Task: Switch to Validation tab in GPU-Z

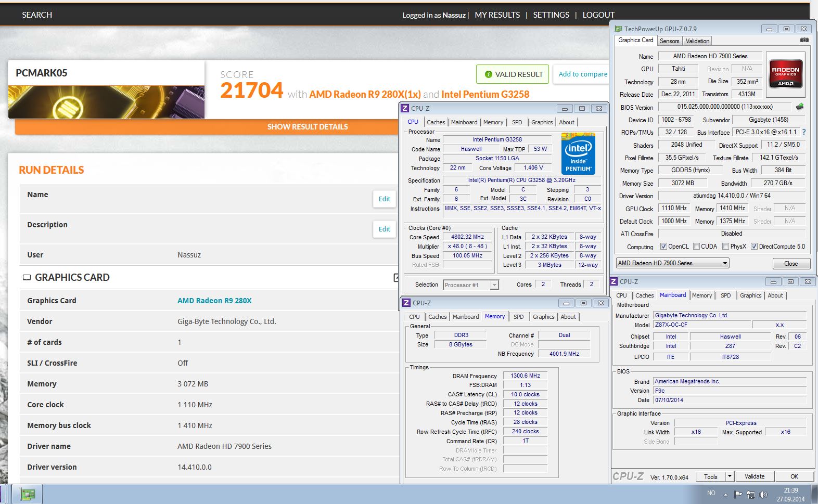Action: click(x=697, y=41)
